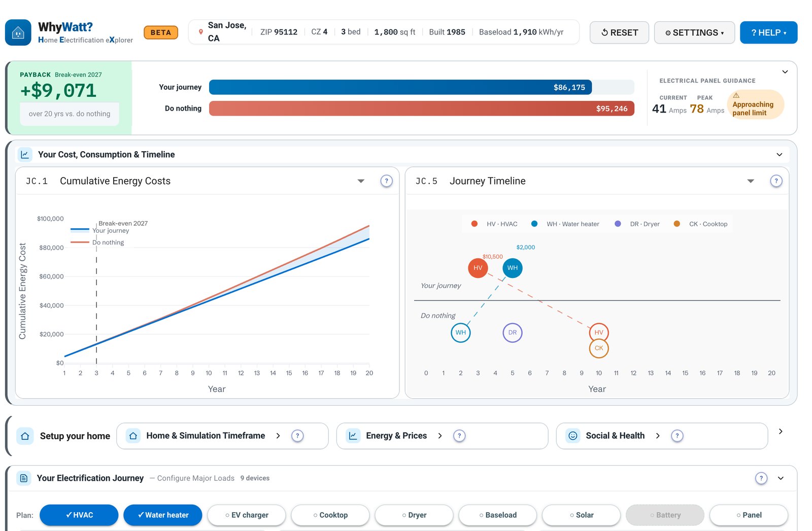Expand the Setup your home row arrow
The width and height of the screenshot is (812, 531).
tap(781, 432)
